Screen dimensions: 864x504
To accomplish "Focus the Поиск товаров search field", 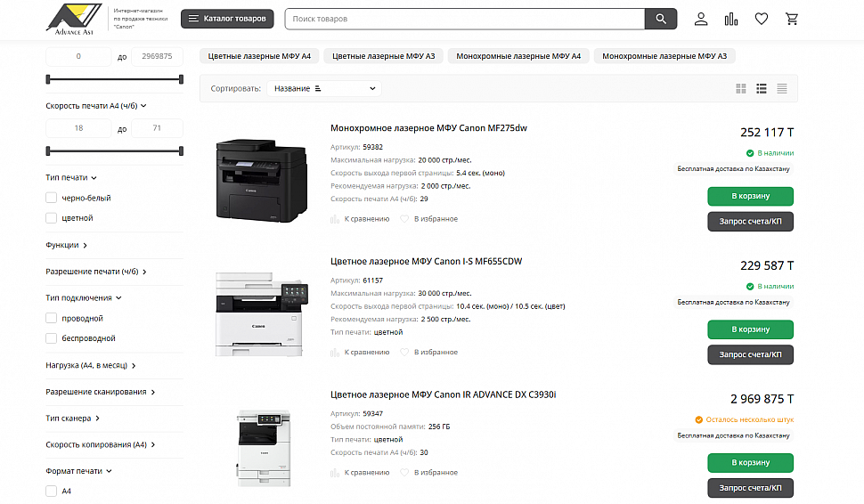I will coord(465,19).
